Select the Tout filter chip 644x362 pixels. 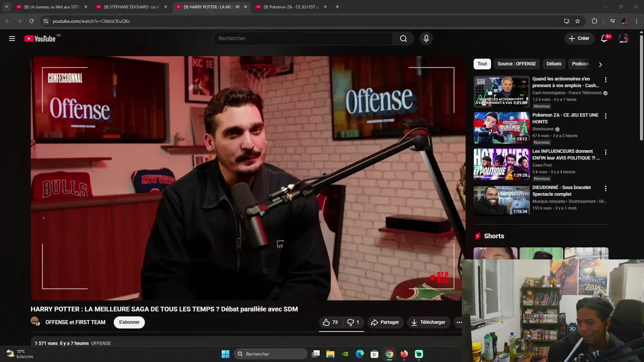point(482,64)
